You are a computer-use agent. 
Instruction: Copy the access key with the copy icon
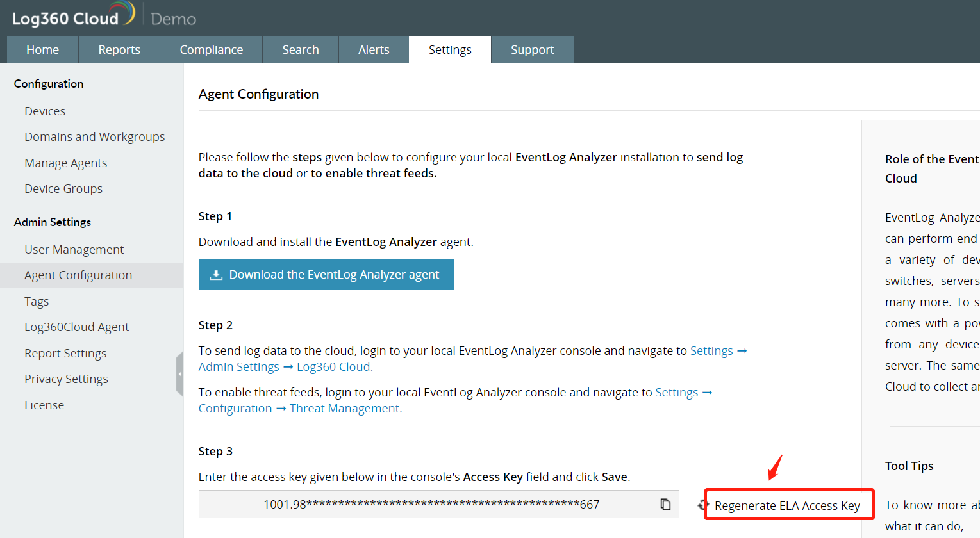665,505
